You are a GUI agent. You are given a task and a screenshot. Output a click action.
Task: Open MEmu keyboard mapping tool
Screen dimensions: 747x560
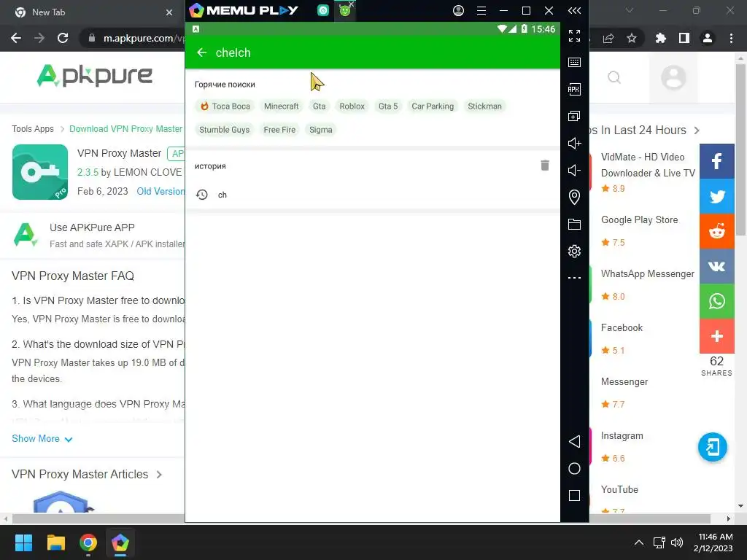pos(574,63)
